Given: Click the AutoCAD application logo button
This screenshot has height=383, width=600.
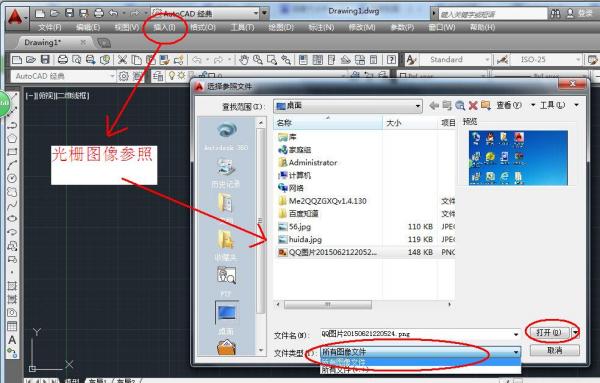Looking at the screenshot, I should pyautogui.click(x=16, y=18).
